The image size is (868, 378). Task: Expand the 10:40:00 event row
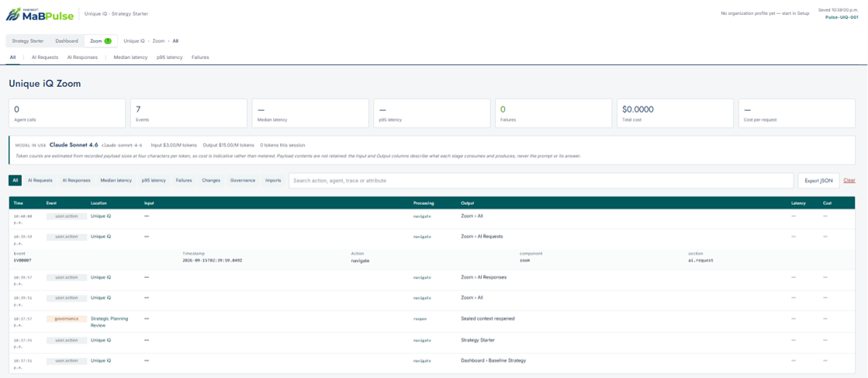pyautogui.click(x=432, y=220)
